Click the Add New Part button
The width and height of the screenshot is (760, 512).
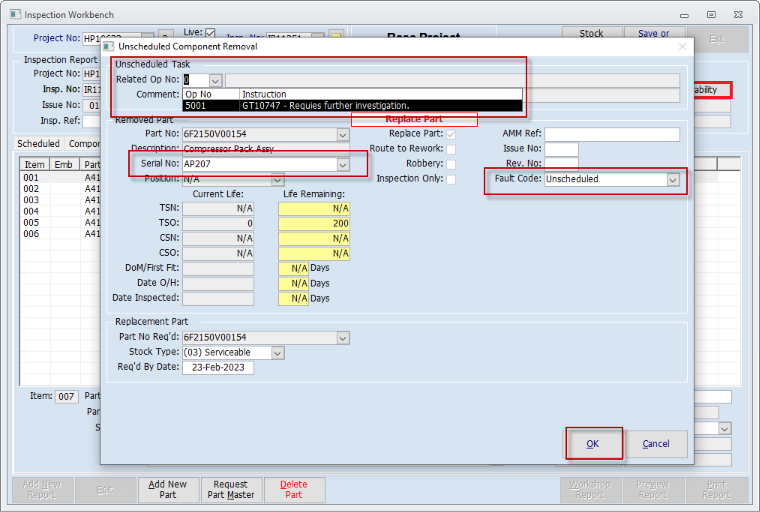click(x=168, y=489)
